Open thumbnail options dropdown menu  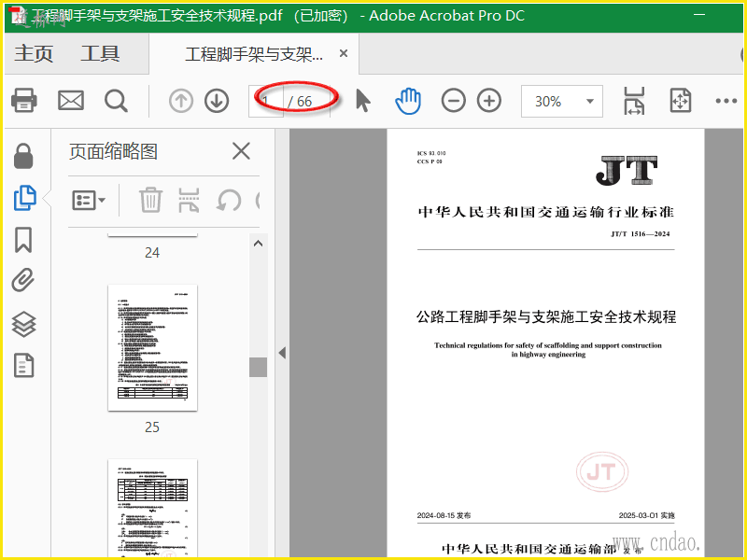point(89,201)
